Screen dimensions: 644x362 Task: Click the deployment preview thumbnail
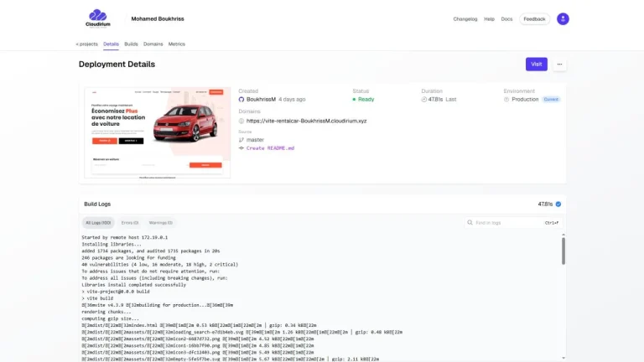coord(158,132)
